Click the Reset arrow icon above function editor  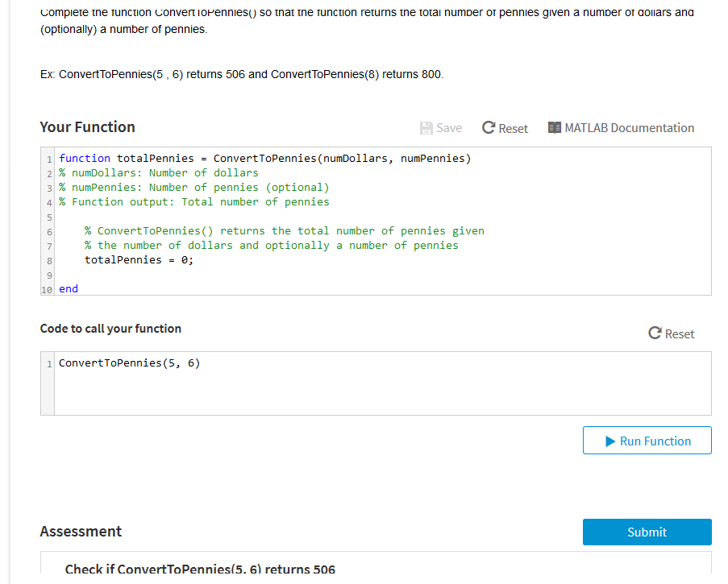pyautogui.click(x=489, y=128)
